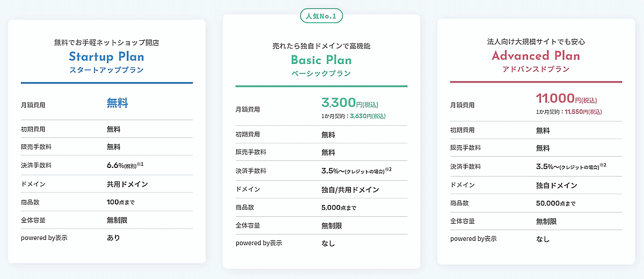Click the 1か月契約 11,550円 note
Screen dimensions: 644x279
(x=569, y=112)
